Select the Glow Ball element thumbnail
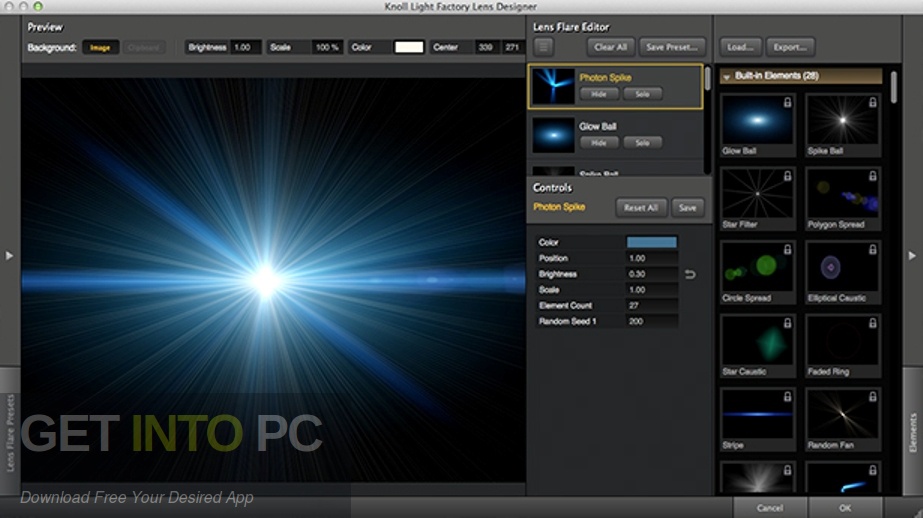 (757, 120)
